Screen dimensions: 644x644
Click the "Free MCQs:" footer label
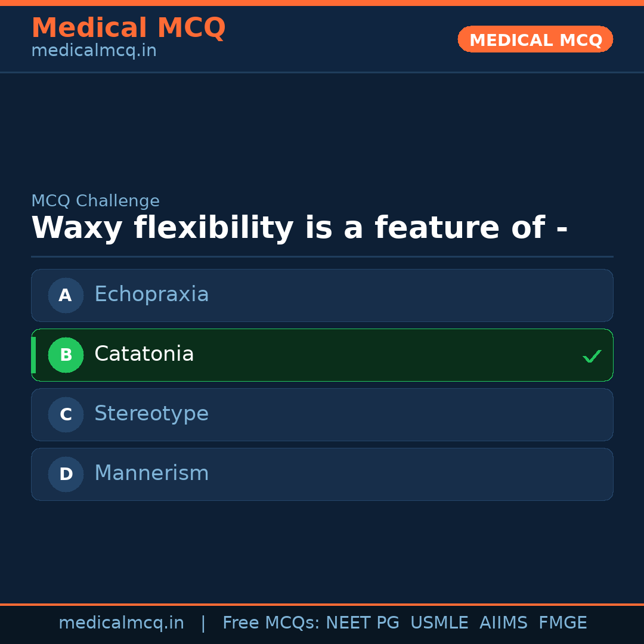(x=271, y=623)
